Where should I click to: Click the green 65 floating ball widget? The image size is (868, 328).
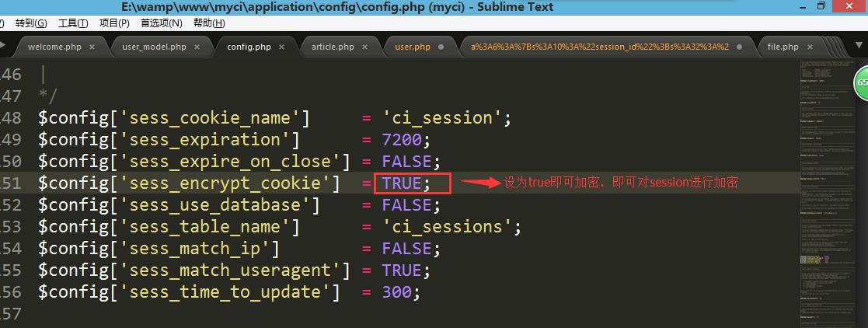click(x=861, y=83)
